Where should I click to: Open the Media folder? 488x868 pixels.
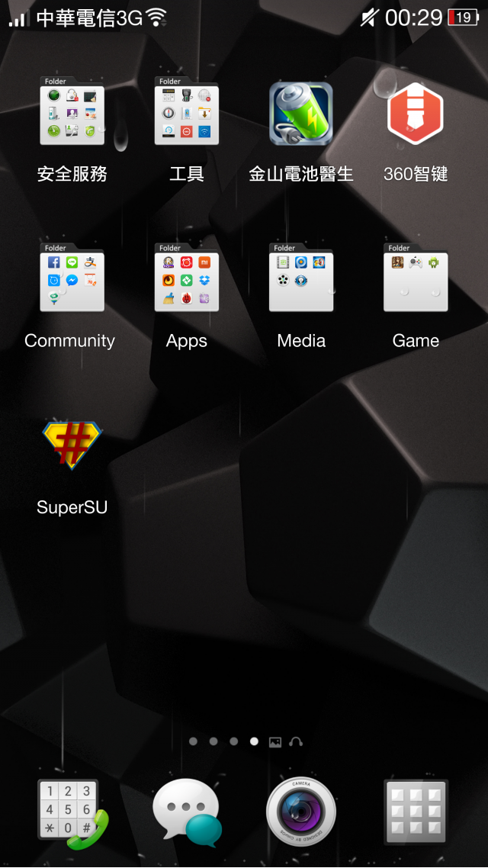[x=301, y=278]
